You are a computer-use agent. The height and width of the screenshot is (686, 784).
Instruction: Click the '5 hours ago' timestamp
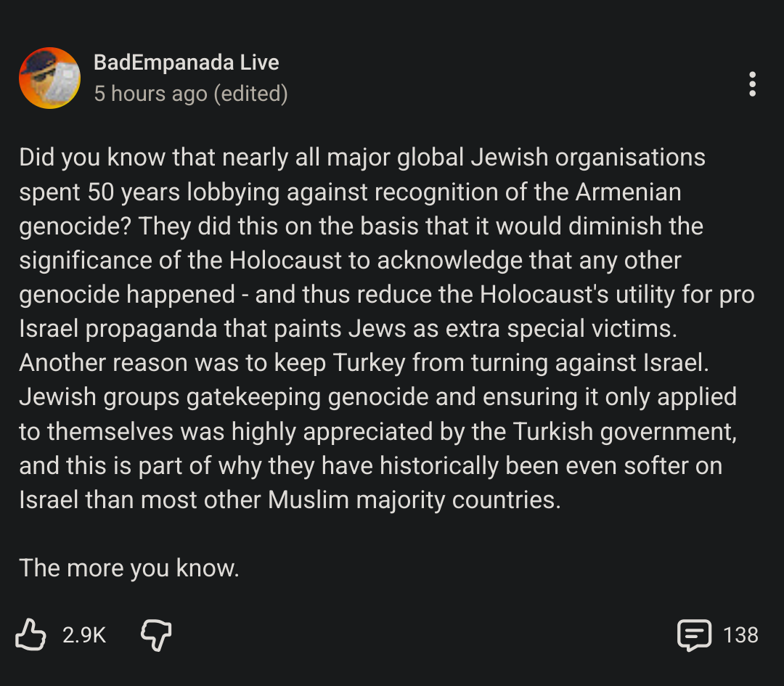tap(150, 94)
